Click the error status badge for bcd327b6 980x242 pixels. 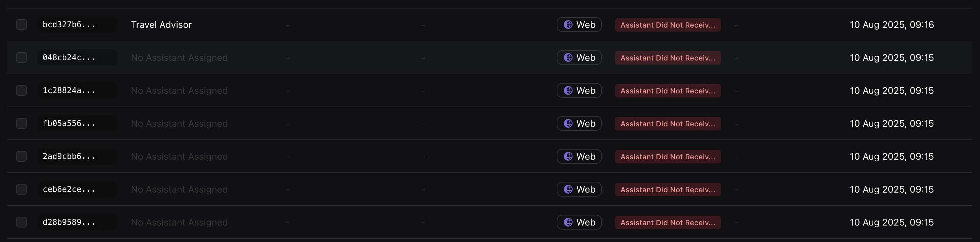coord(668,25)
